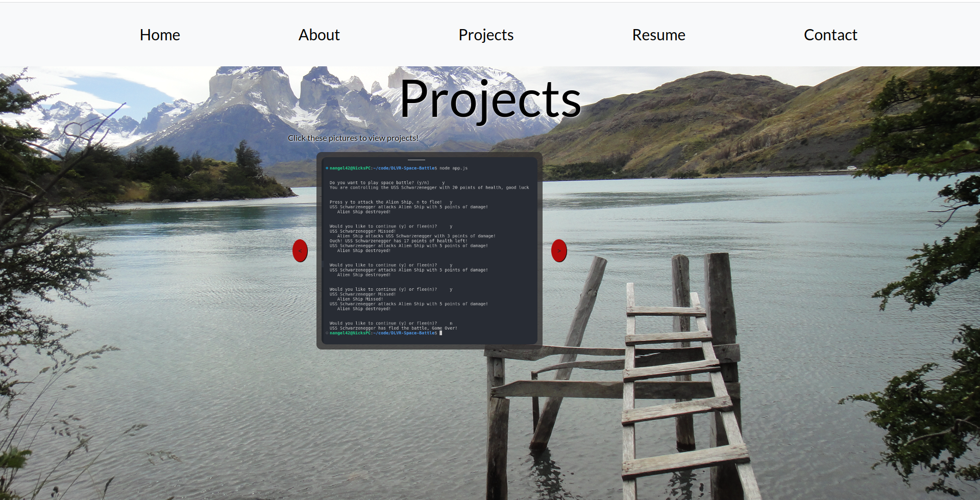
Task: Show previous project with left red arrow
Action: pos(300,251)
